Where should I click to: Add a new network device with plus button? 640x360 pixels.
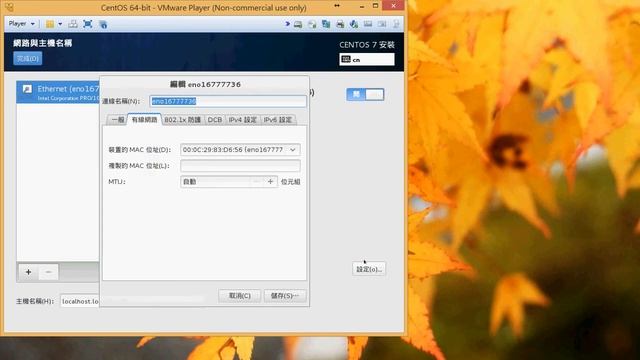click(28, 272)
